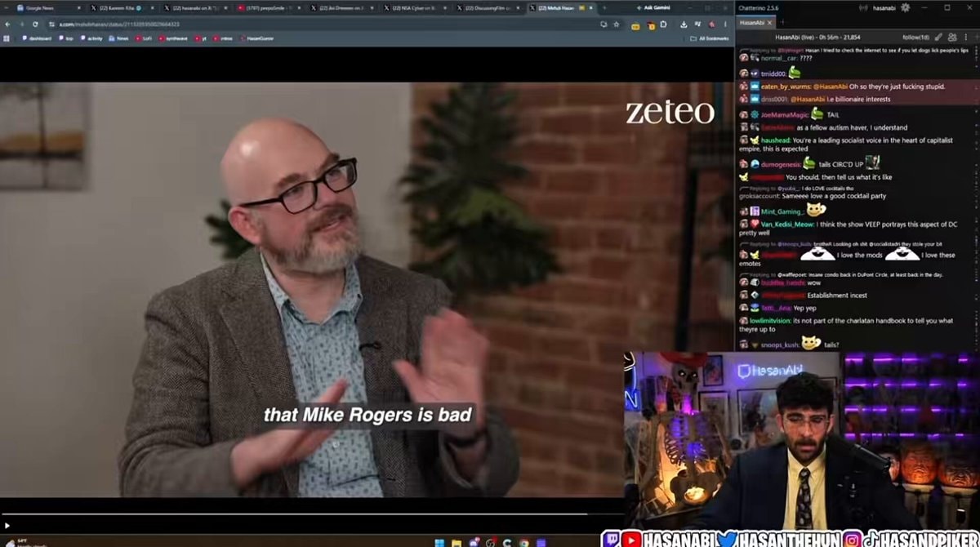The image size is (980, 547).
Task: Open the hasanabi on X browser tab
Action: point(195,7)
